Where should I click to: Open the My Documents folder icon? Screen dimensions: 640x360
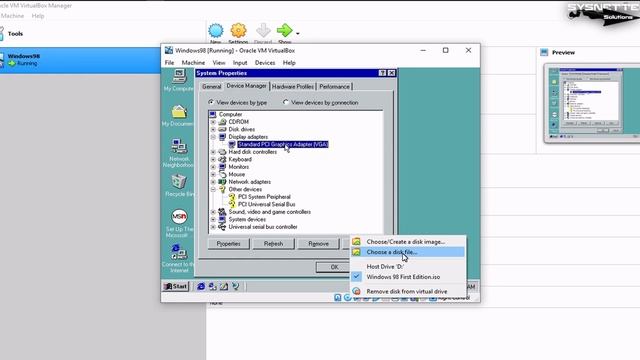(179, 112)
